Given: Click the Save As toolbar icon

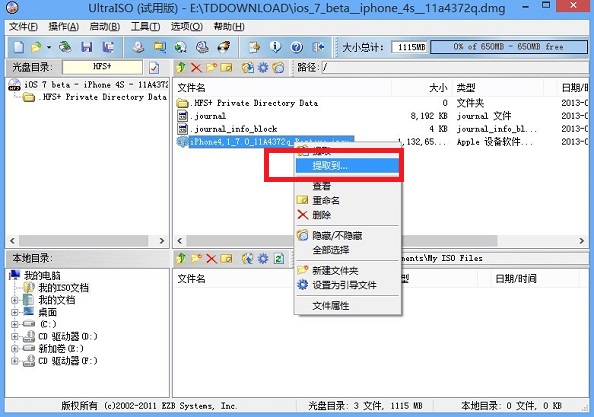Looking at the screenshot, I should coord(108,47).
